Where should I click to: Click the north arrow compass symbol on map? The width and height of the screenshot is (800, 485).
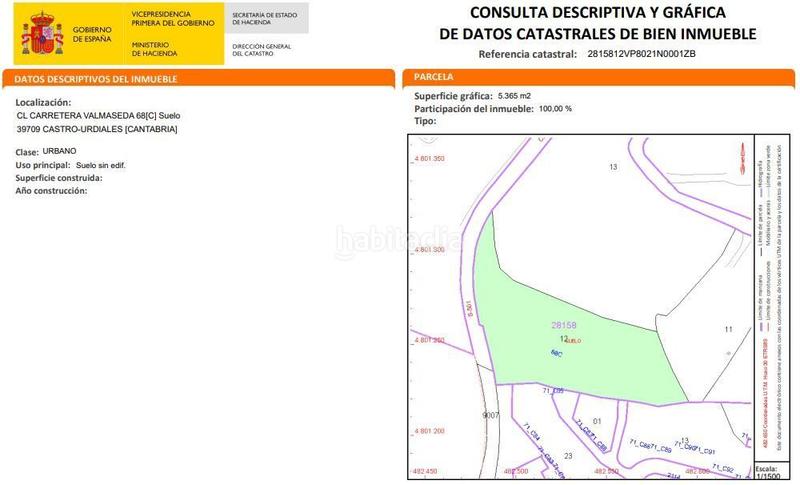click(740, 156)
